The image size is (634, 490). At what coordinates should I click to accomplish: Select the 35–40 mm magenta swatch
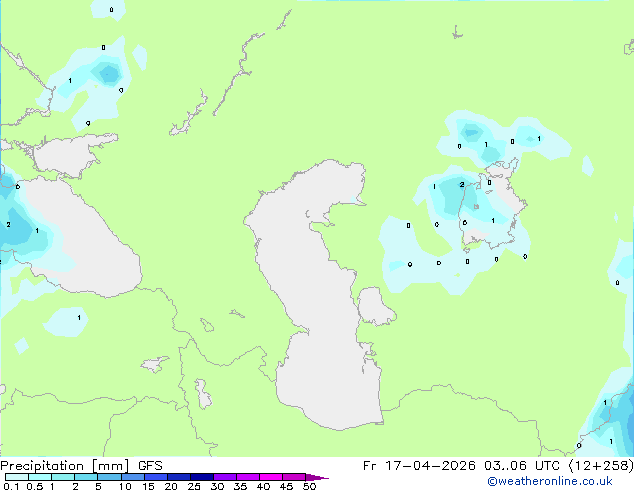tap(247, 477)
